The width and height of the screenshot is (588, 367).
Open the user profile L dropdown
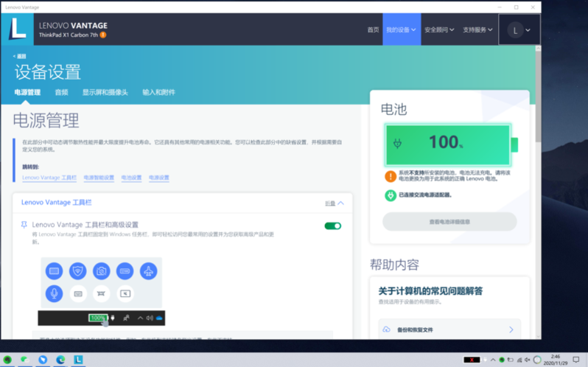pos(519,30)
